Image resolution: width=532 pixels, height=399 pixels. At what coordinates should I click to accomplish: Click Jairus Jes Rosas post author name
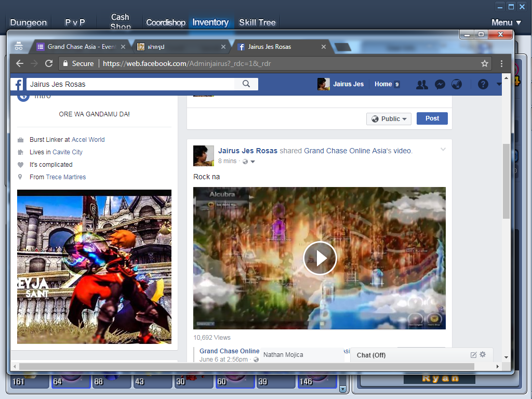pyautogui.click(x=248, y=151)
